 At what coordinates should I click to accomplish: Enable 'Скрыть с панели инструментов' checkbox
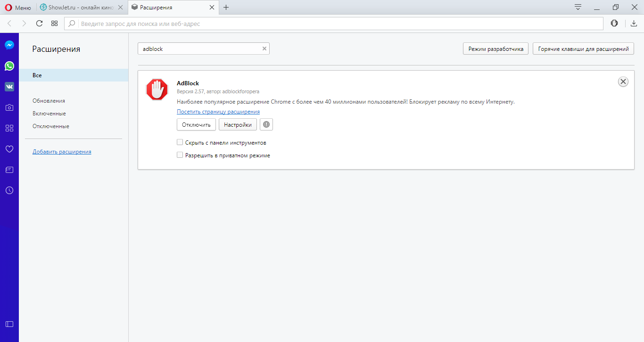point(180,142)
